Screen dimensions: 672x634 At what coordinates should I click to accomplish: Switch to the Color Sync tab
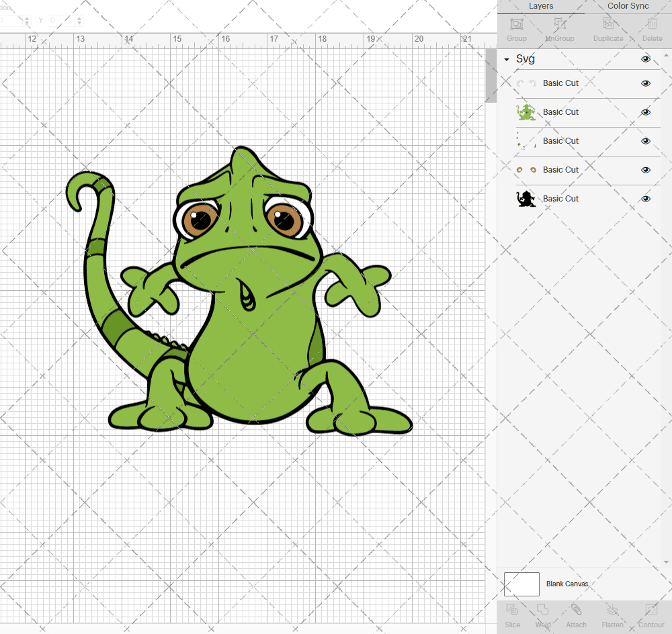(x=628, y=6)
